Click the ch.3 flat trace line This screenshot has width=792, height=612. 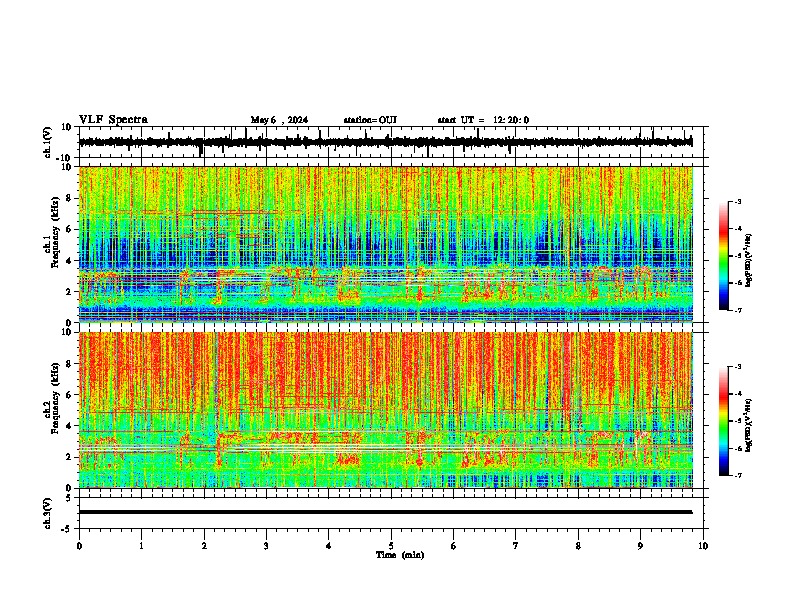pos(385,512)
